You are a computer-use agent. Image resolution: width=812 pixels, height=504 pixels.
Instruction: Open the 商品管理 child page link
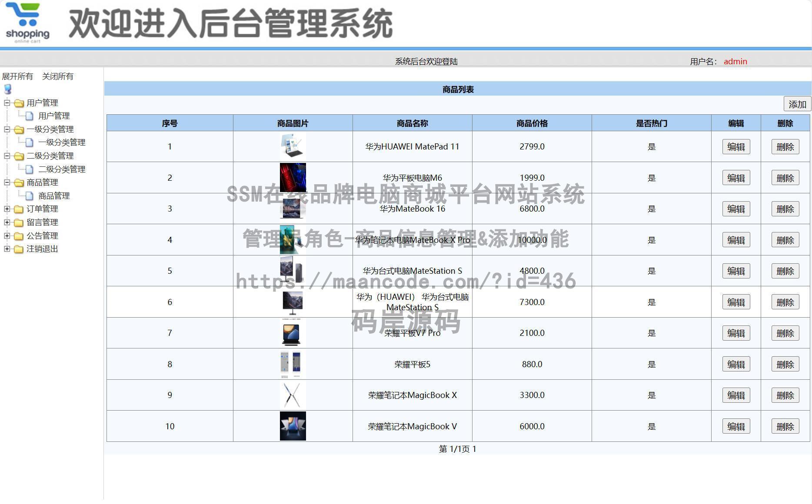54,196
